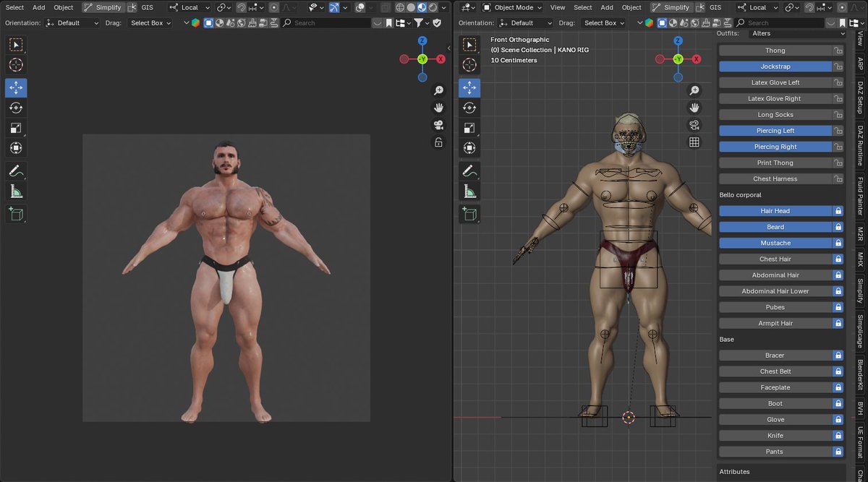Open Orientation Default dropdown in left viewport

(x=72, y=23)
